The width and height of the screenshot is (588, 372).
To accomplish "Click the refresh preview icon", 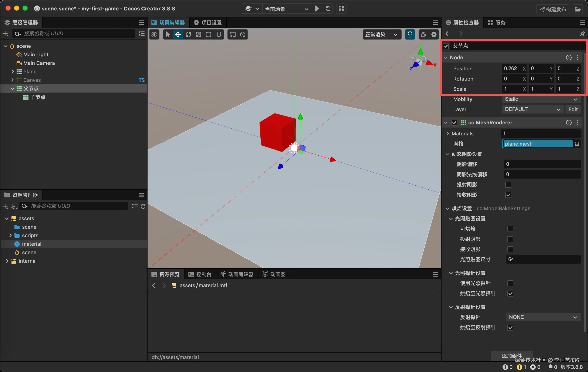I will (x=328, y=9).
